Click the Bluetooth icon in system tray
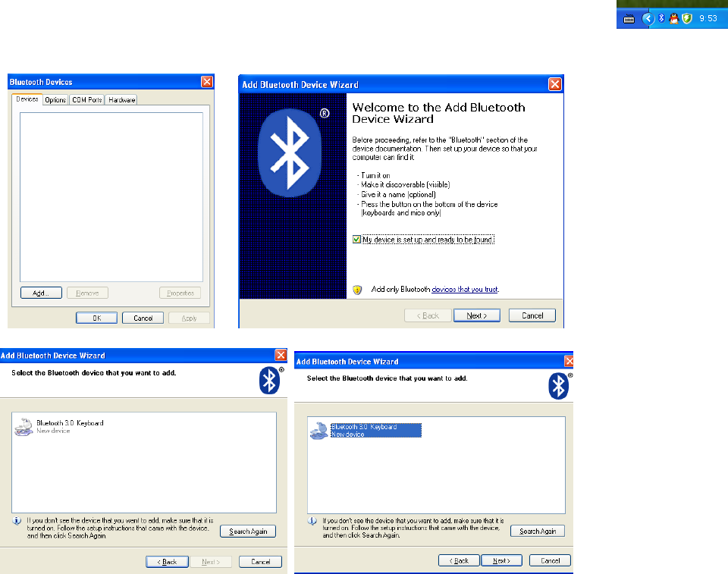This screenshot has height=574, width=728. pos(661,18)
